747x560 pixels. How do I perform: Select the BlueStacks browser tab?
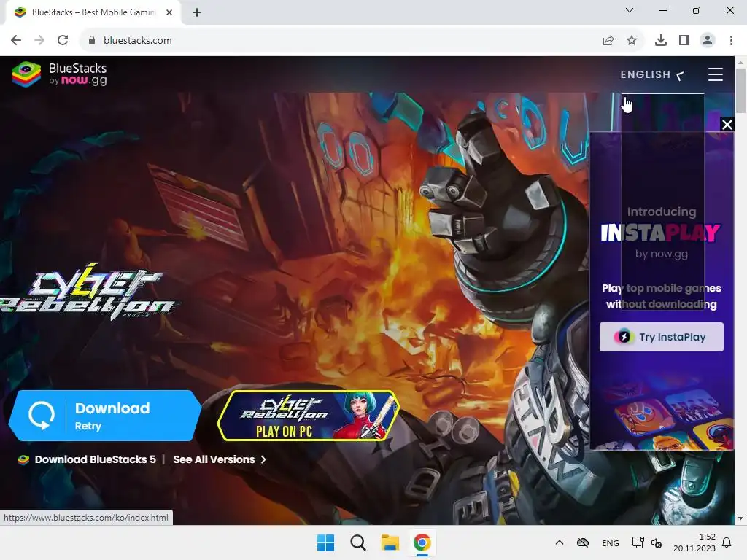[93, 12]
